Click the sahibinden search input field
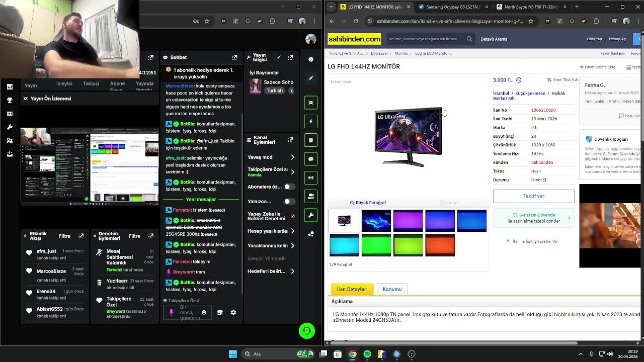Viewport: 644px width, 362px height. (x=425, y=39)
